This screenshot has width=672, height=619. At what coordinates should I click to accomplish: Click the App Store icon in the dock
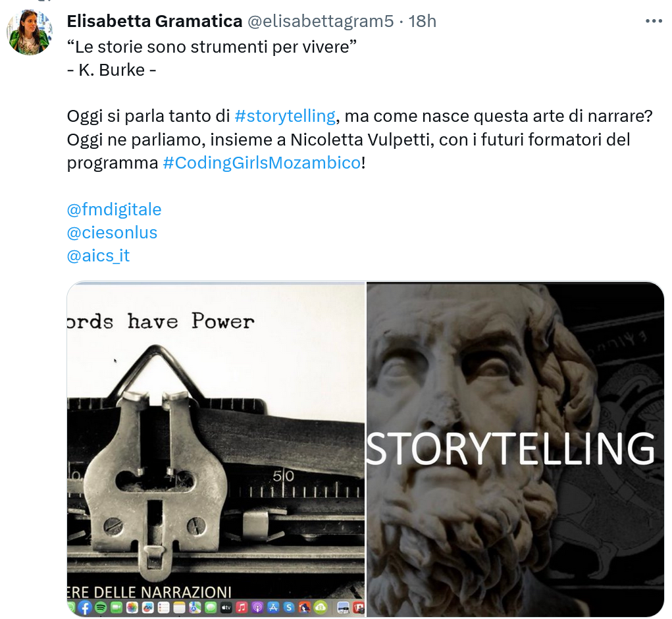273,607
